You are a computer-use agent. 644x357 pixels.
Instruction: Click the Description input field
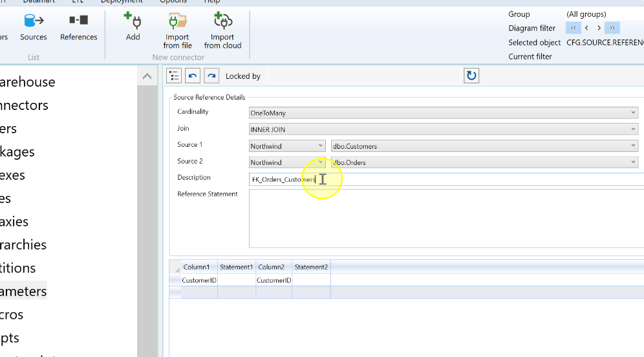pos(446,180)
